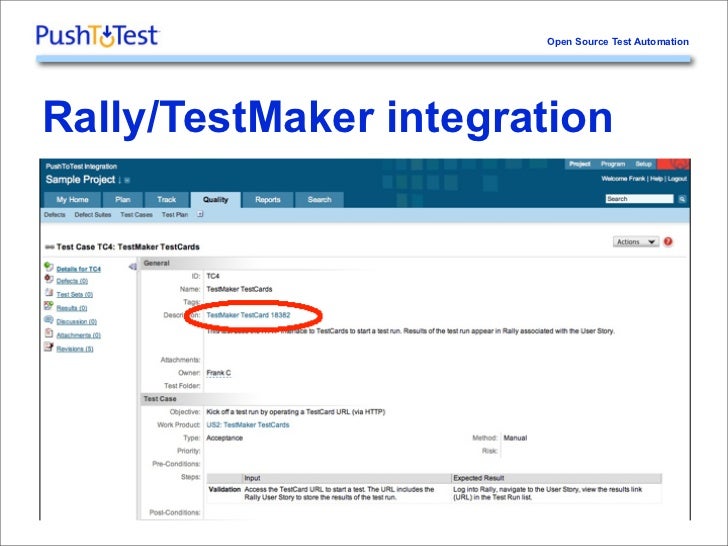Open Test Cases sub-menu
Screen dimensions: 728x546
[x=136, y=215]
